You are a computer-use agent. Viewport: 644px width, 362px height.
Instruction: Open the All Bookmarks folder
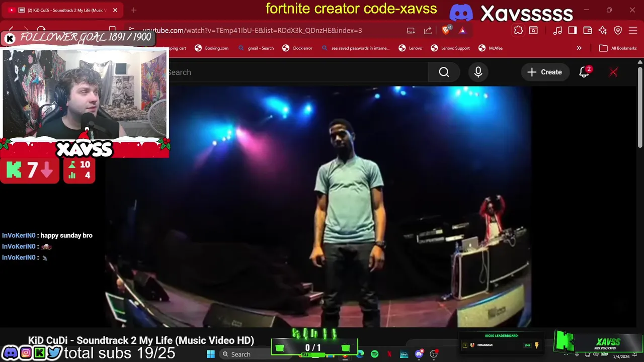click(618, 48)
